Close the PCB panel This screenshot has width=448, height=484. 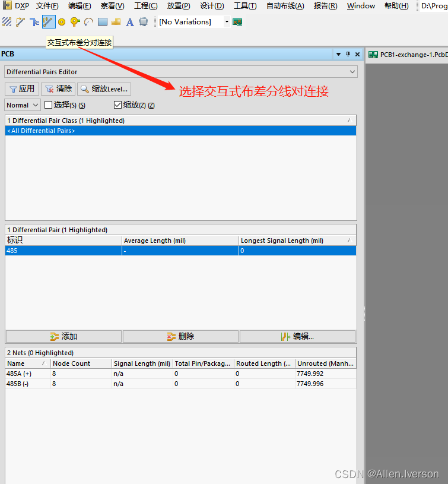tap(357, 54)
